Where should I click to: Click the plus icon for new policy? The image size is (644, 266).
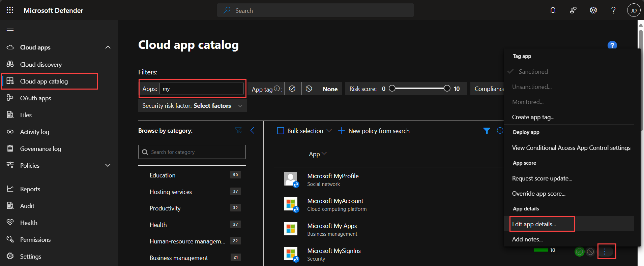[x=341, y=131]
